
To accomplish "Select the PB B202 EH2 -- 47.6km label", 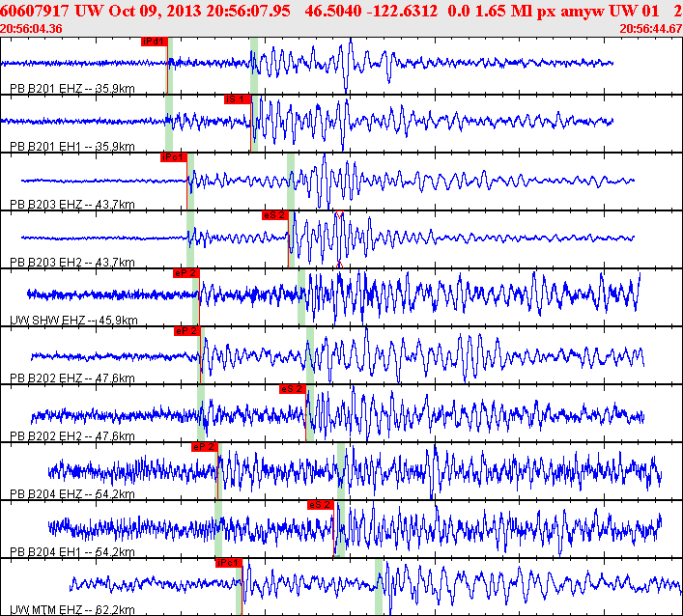I will click(72, 436).
